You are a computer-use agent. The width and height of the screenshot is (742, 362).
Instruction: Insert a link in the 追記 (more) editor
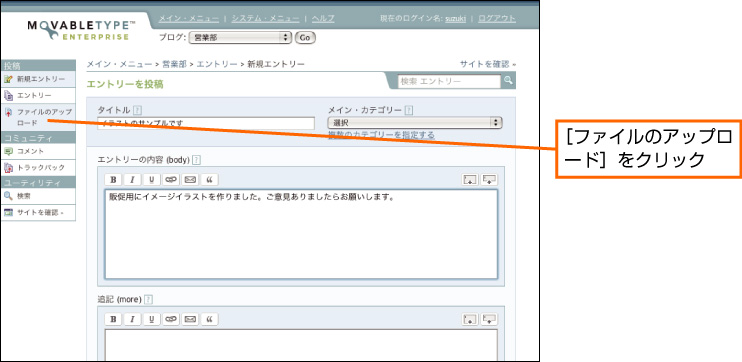pos(171,319)
